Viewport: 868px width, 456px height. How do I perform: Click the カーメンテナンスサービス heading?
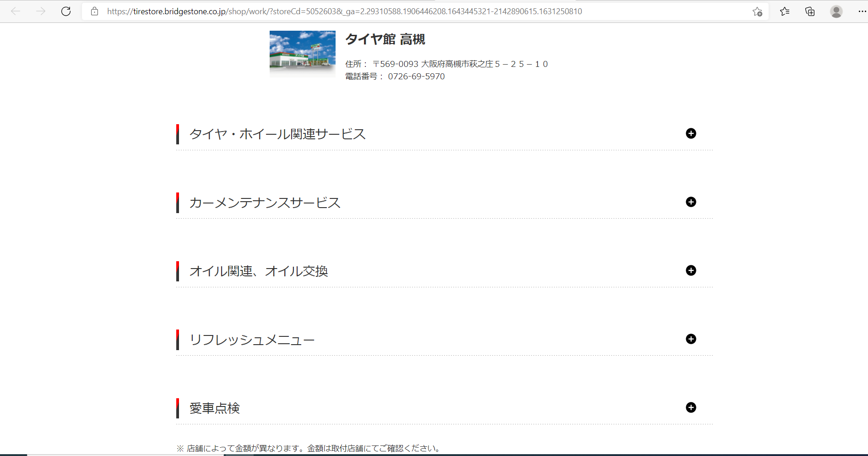265,203
